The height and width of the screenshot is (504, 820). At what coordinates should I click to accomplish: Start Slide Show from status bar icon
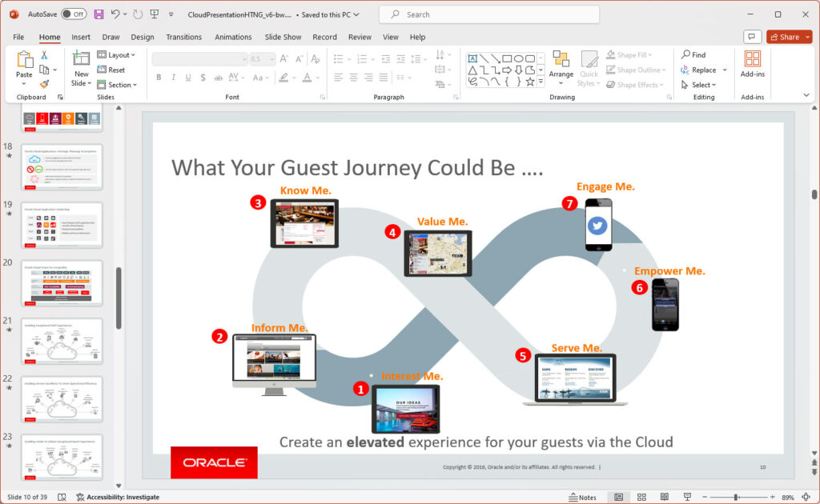[687, 497]
